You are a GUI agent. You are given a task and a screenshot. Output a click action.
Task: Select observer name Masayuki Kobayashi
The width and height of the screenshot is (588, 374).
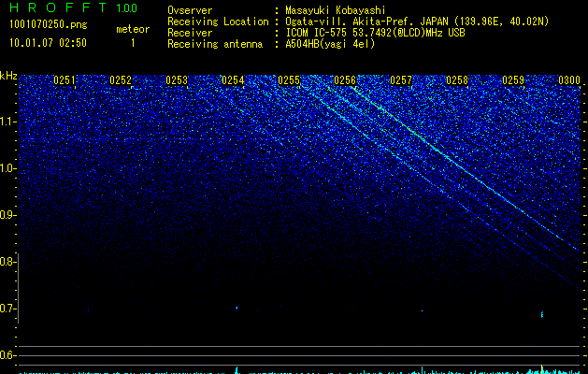pos(336,10)
